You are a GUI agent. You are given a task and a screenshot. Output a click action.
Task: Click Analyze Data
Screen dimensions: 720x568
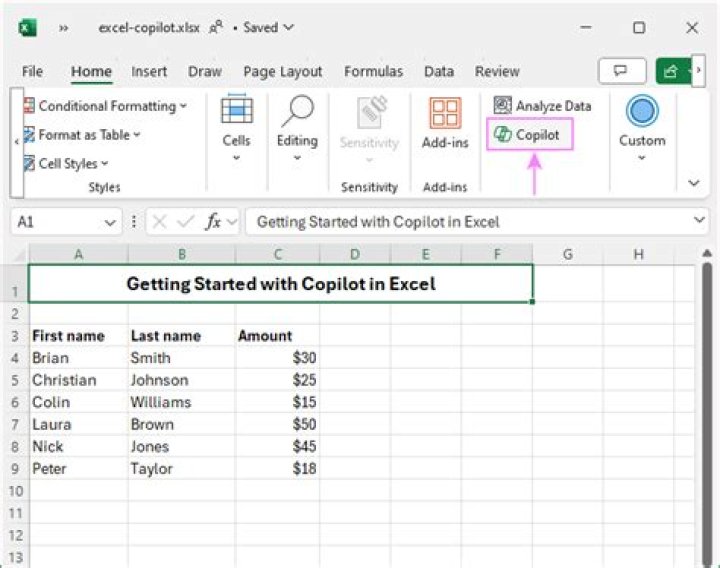542,106
